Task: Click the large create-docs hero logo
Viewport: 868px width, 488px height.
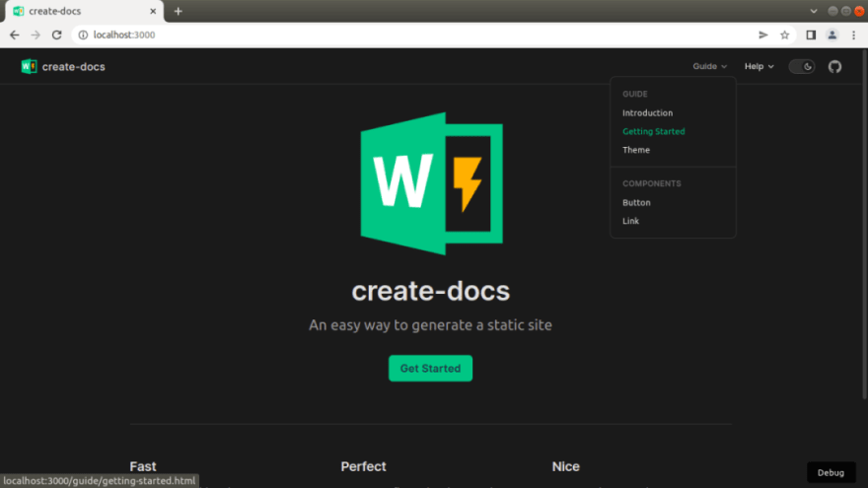Action: coord(431,183)
